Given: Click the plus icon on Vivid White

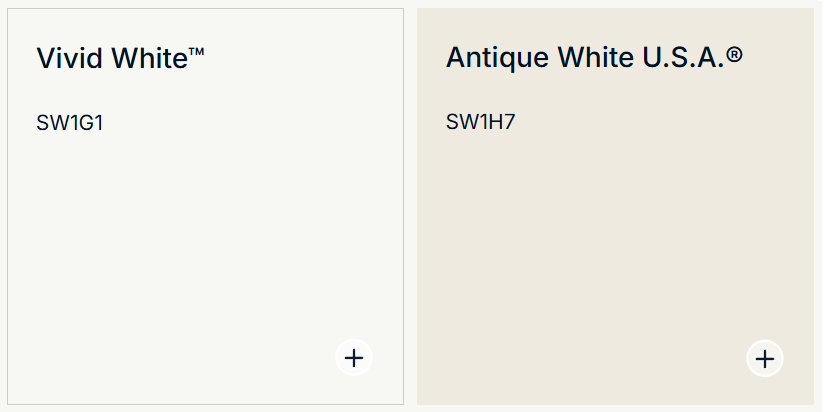Looking at the screenshot, I should 354,357.
